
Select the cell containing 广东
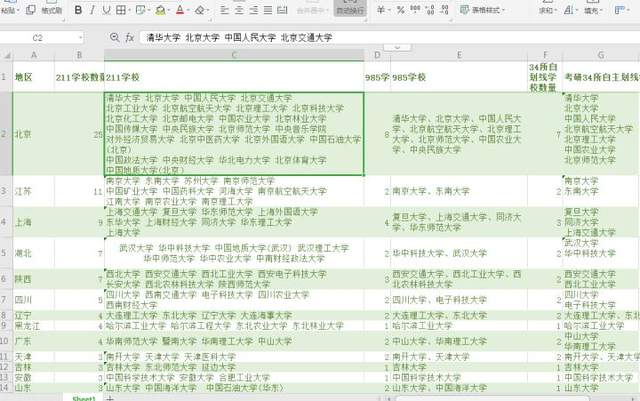click(33, 341)
